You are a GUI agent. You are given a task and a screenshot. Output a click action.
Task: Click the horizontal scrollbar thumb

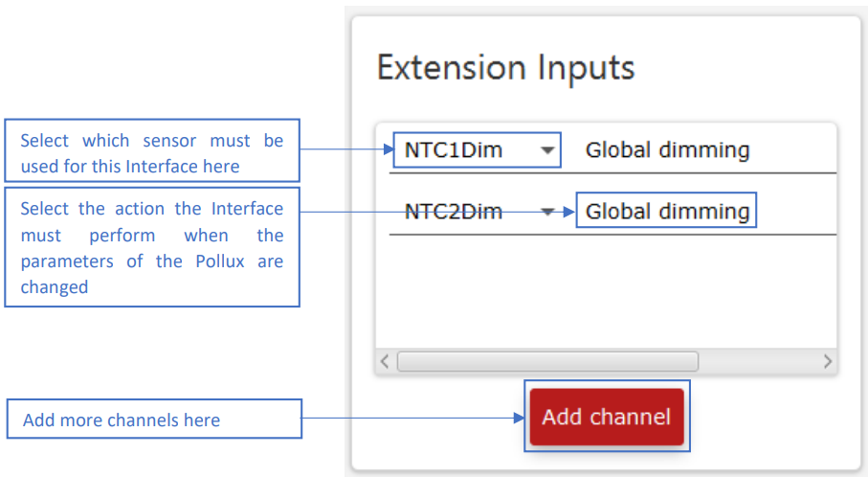click(x=548, y=362)
